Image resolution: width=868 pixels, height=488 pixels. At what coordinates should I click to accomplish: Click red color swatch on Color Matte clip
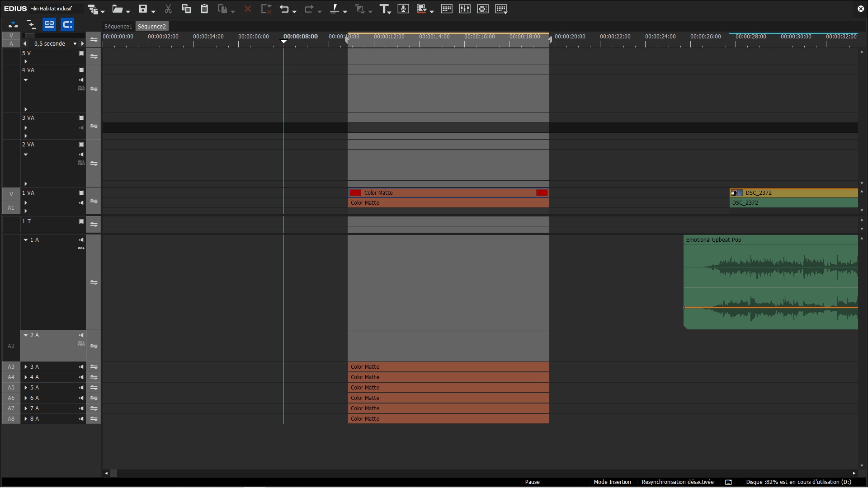point(355,193)
